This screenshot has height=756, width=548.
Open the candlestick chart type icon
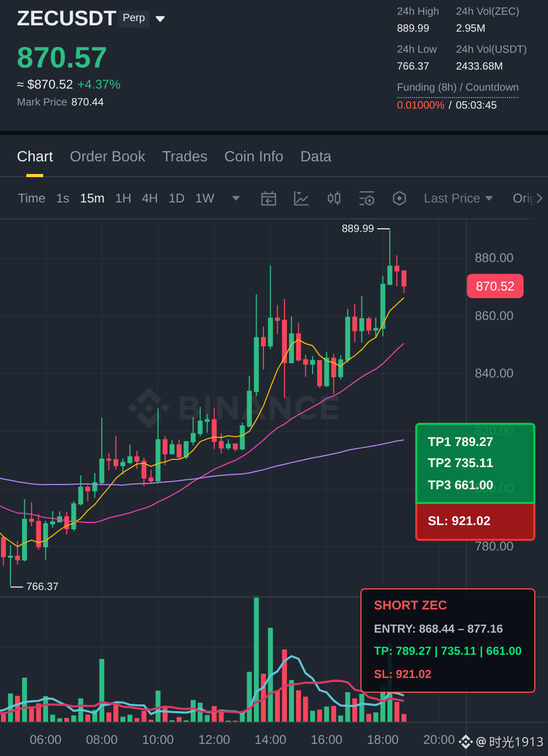click(334, 198)
